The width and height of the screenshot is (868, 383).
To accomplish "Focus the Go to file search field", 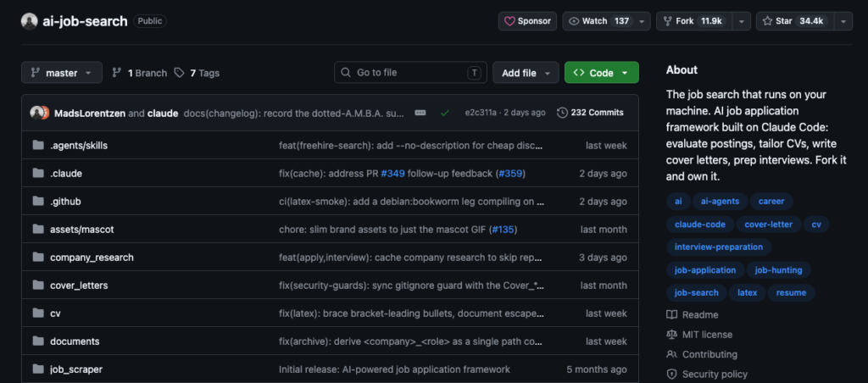I will coord(411,73).
